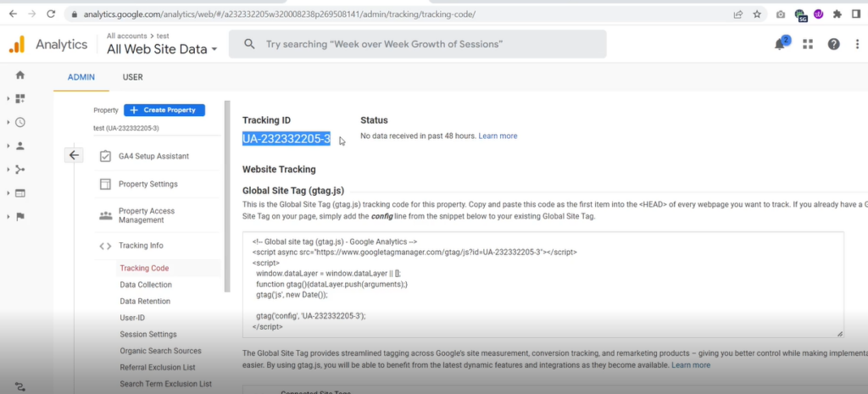868x394 pixels.
Task: Bookmark this page with the star icon
Action: click(x=757, y=14)
